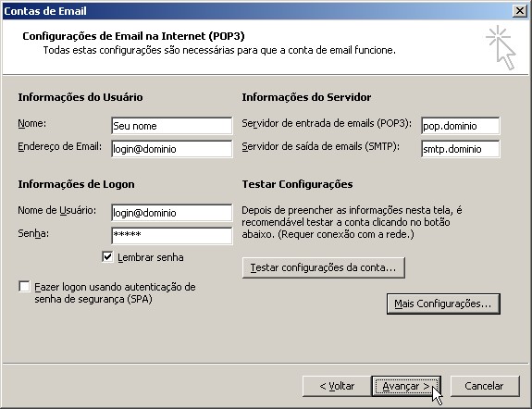Click the SMTP outgoing server input

click(461, 149)
